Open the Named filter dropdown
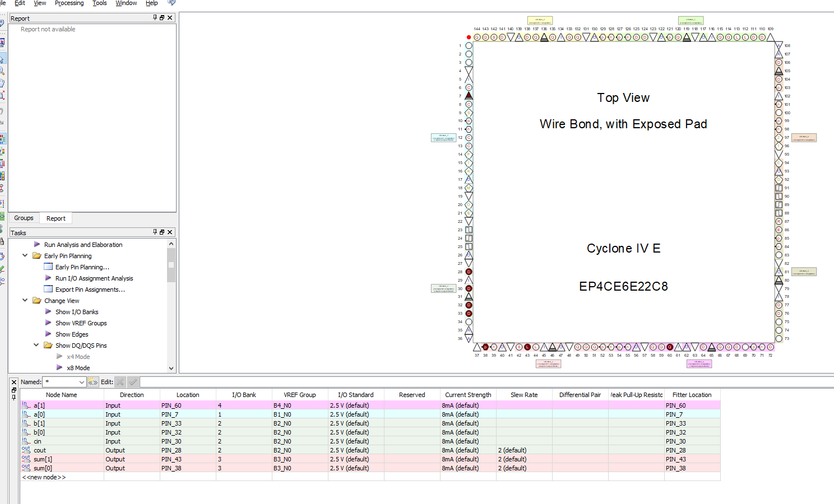Image resolution: width=834 pixels, height=504 pixels. (x=82, y=382)
